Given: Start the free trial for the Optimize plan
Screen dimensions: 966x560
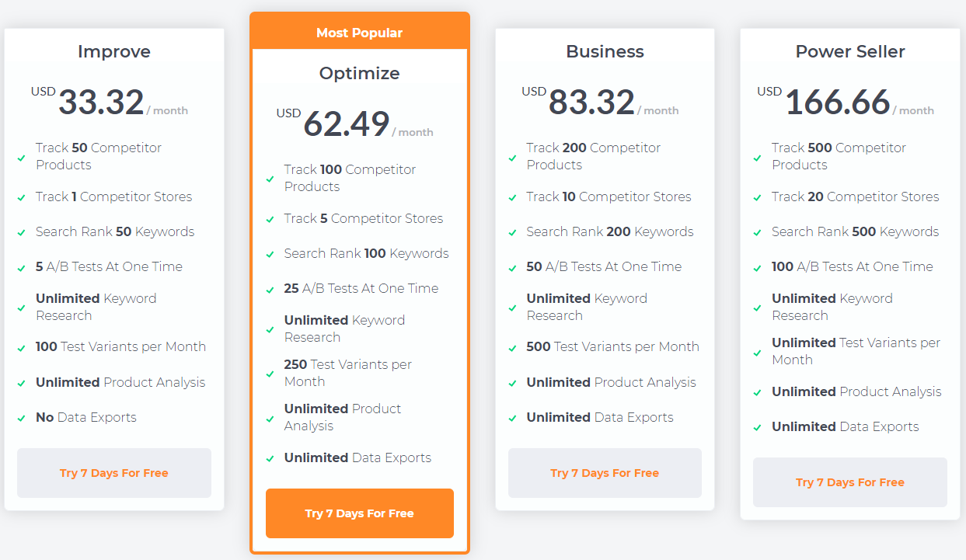Looking at the screenshot, I should (359, 513).
